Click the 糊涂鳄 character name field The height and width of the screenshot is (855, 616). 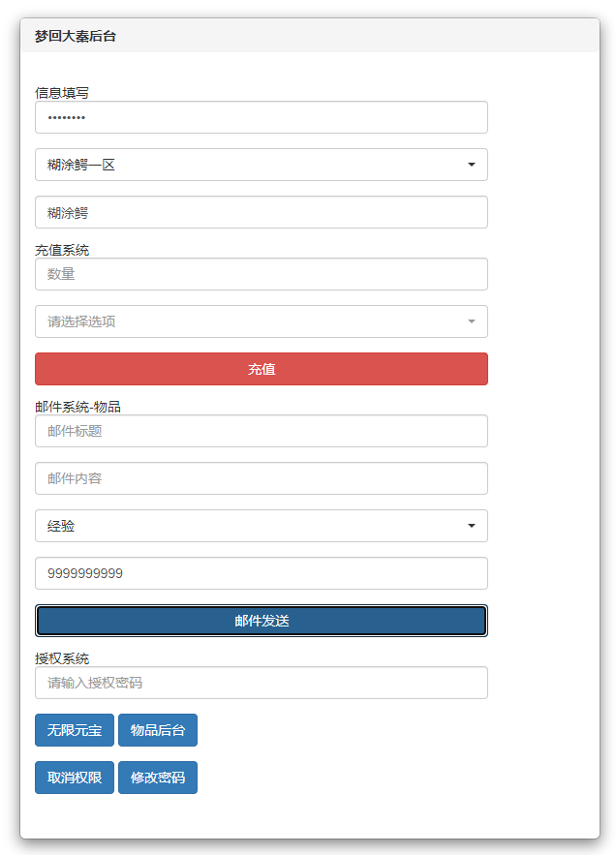click(x=261, y=212)
